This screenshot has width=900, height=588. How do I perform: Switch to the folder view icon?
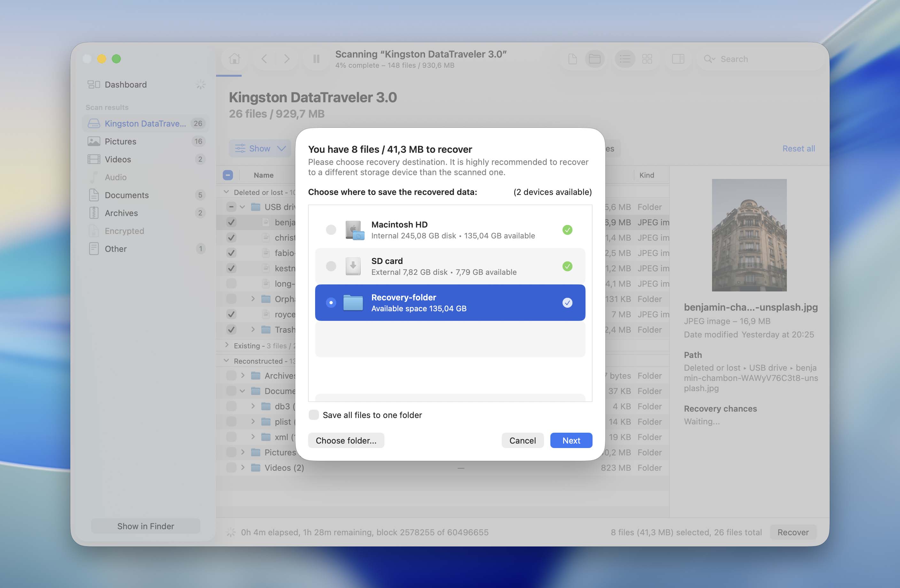pos(594,58)
